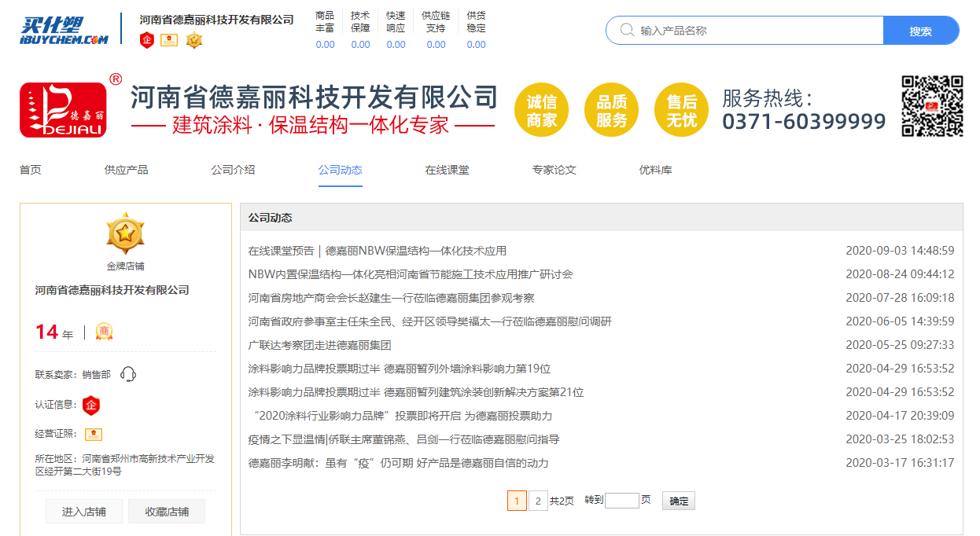Click the company name link in top header
The image size is (980, 536).
(217, 20)
